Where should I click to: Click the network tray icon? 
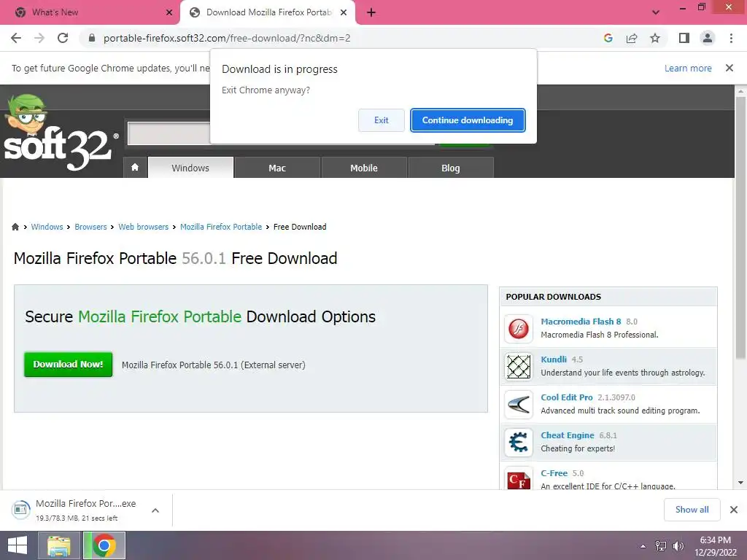pyautogui.click(x=661, y=546)
